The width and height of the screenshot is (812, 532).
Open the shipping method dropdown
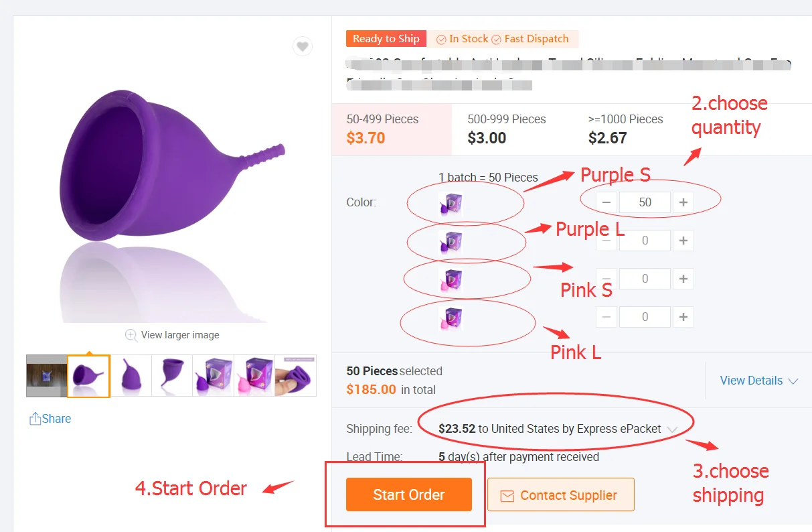pos(673,429)
